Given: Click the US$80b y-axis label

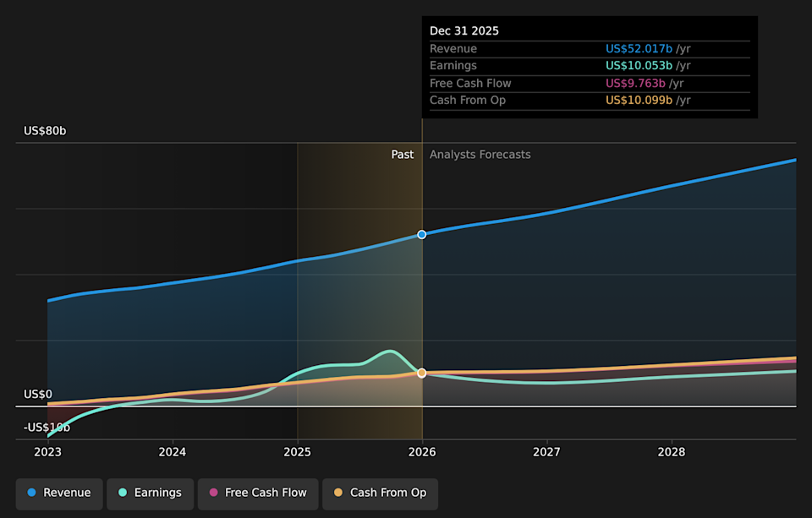Looking at the screenshot, I should click(45, 131).
